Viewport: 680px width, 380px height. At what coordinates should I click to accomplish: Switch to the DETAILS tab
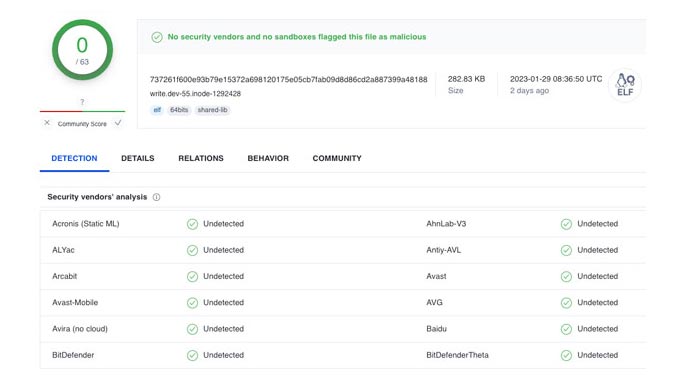click(x=137, y=158)
